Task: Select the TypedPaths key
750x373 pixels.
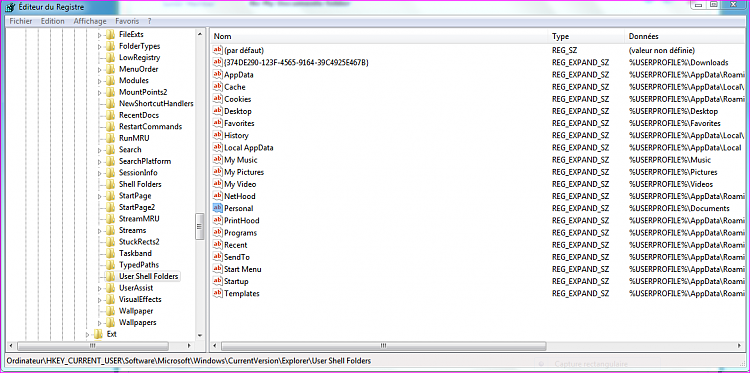Action: click(139, 265)
